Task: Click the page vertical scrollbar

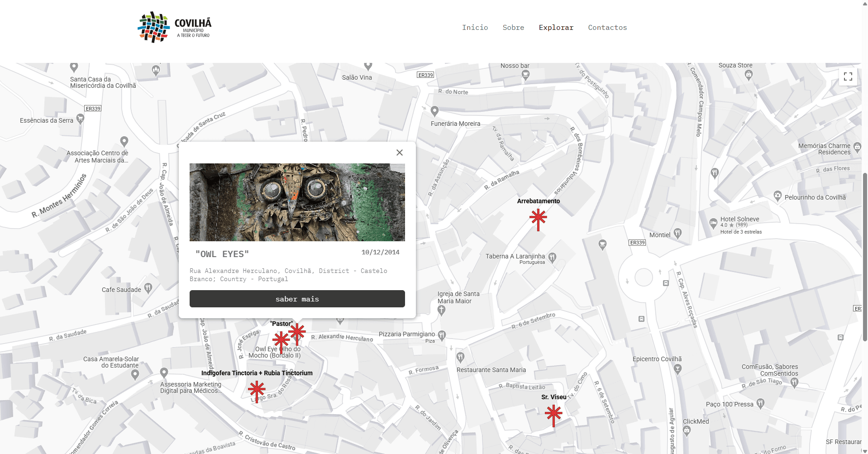Action: click(865, 257)
